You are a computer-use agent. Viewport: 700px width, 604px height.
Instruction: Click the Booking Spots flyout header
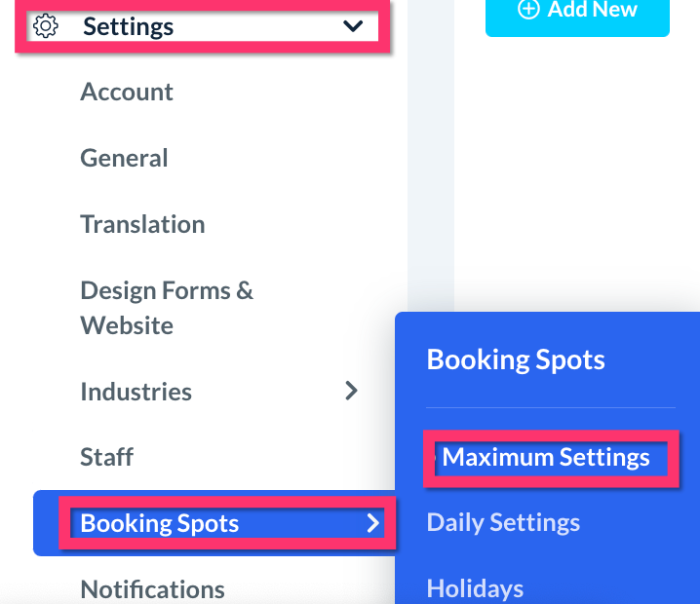pyautogui.click(x=516, y=359)
